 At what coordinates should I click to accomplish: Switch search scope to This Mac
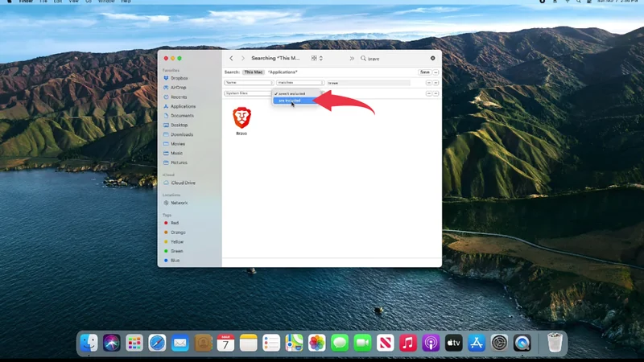click(254, 72)
